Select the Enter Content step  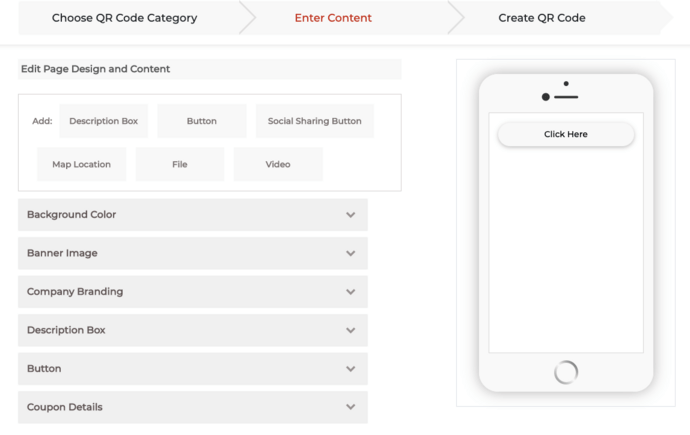333,18
